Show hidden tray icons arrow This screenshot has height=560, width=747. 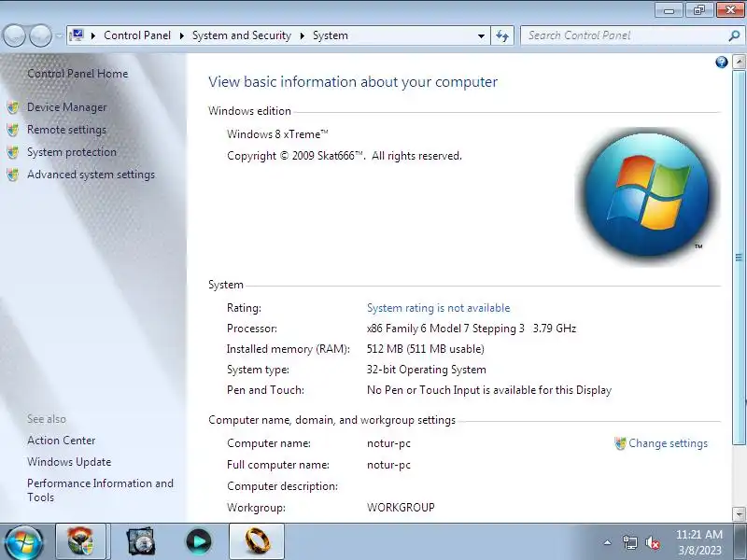coord(608,542)
